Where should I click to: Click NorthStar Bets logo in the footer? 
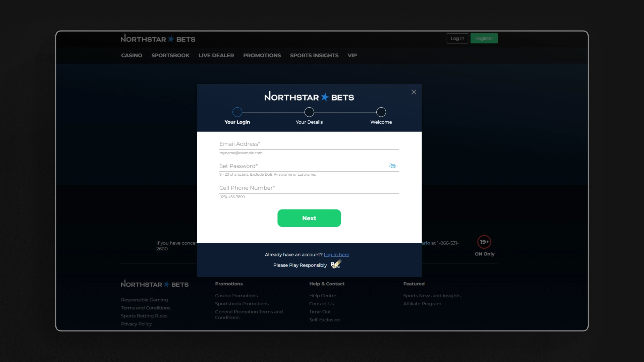click(x=155, y=284)
